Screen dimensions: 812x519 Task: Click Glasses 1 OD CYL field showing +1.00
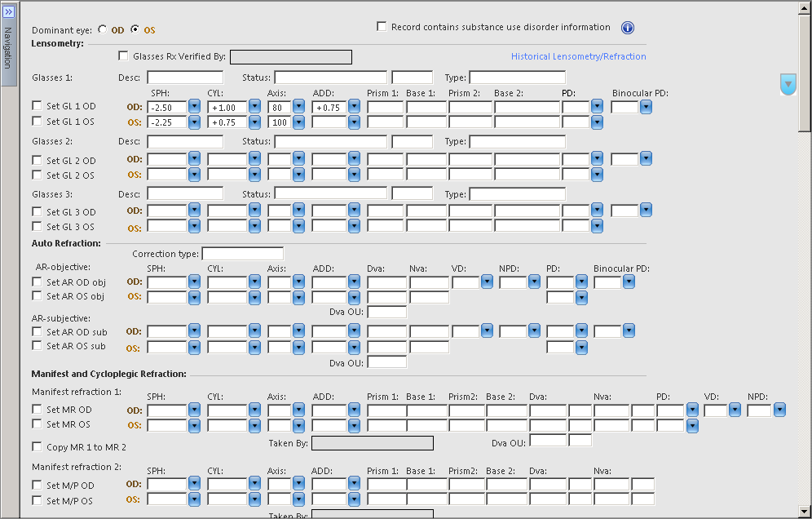[x=227, y=108]
